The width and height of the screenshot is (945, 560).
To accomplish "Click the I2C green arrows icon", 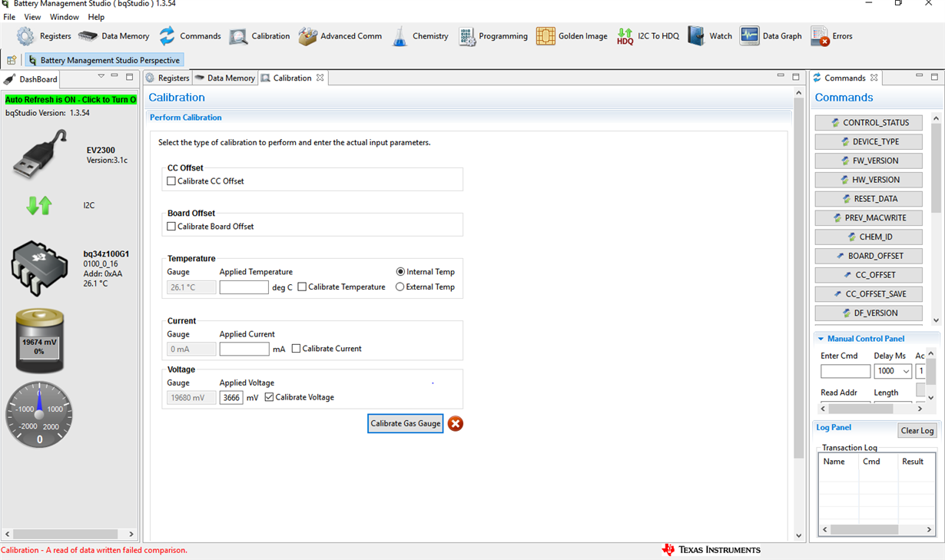I will [x=39, y=205].
